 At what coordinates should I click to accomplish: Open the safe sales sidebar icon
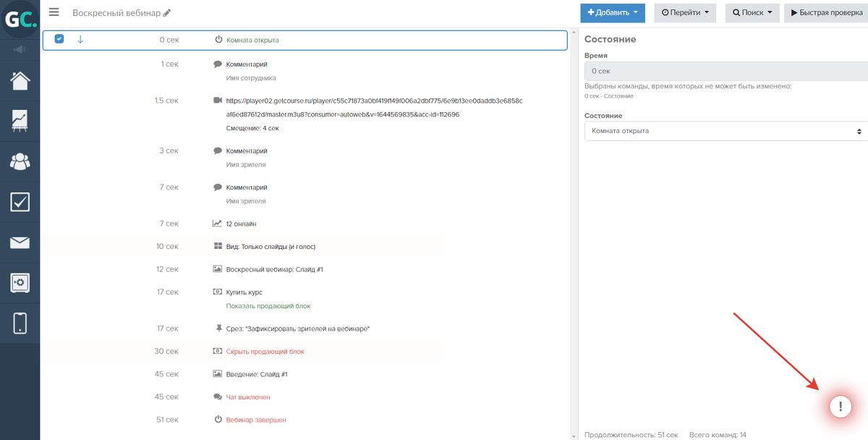click(20, 282)
